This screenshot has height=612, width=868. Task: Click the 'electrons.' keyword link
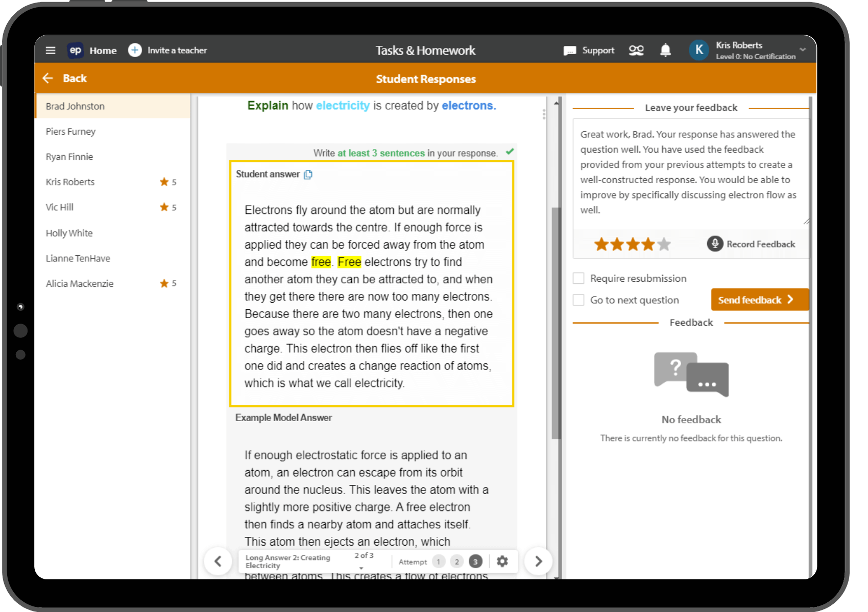(469, 106)
